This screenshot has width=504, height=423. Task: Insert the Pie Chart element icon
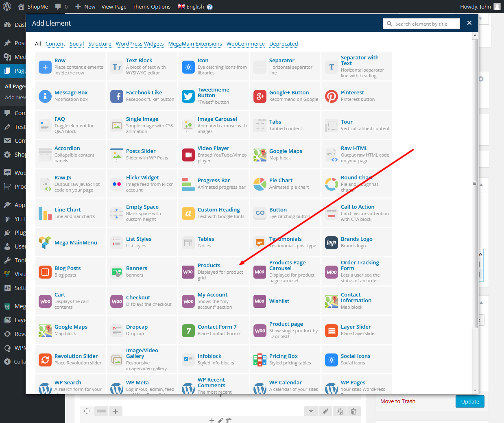(260, 184)
